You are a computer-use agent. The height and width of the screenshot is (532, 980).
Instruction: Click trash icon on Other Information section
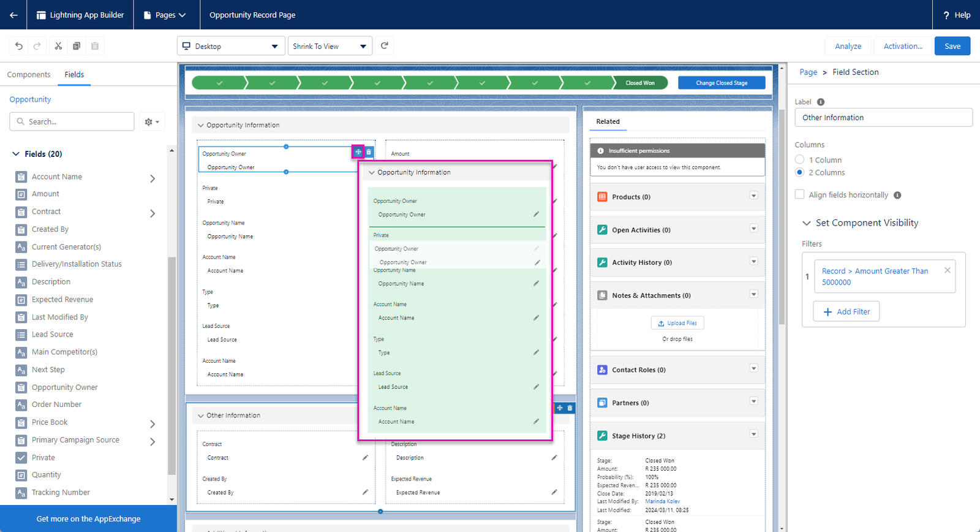570,408
